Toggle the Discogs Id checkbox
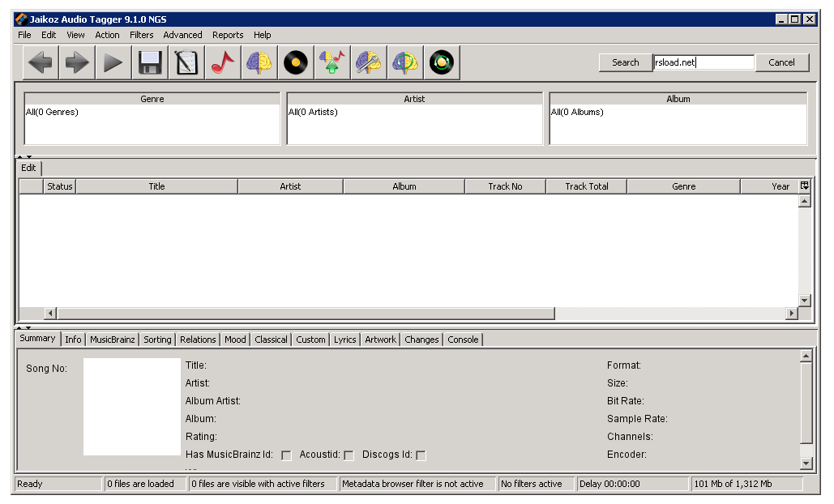 coord(421,455)
